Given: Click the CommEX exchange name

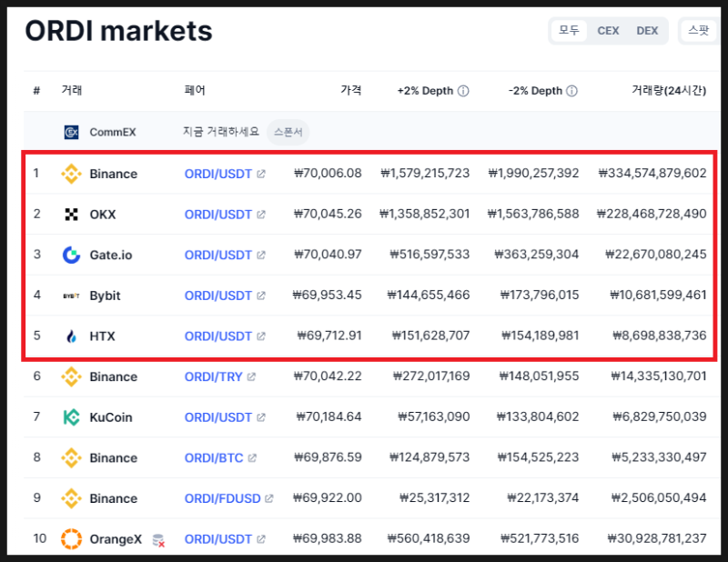Looking at the screenshot, I should point(113,132).
